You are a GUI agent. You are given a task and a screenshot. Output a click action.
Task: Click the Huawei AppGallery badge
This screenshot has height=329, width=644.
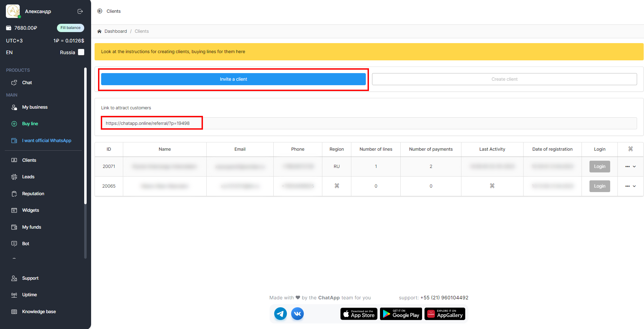(x=445, y=314)
